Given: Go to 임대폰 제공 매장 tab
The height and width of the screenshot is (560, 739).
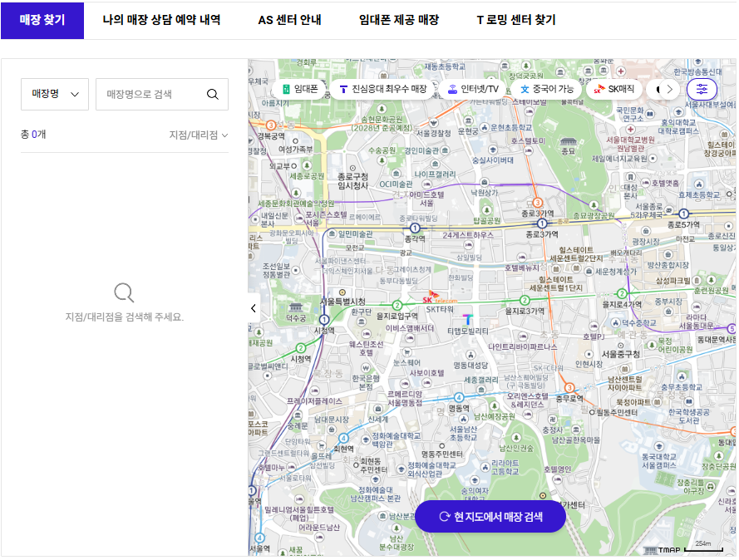Looking at the screenshot, I should pos(399,20).
